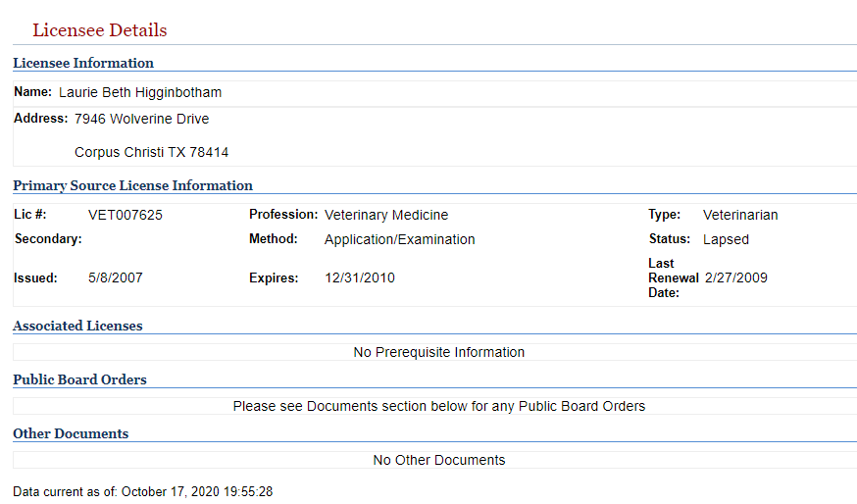The image size is (857, 504).
Task: Click the Corpus Christi TX 78414 line
Action: coord(151,152)
